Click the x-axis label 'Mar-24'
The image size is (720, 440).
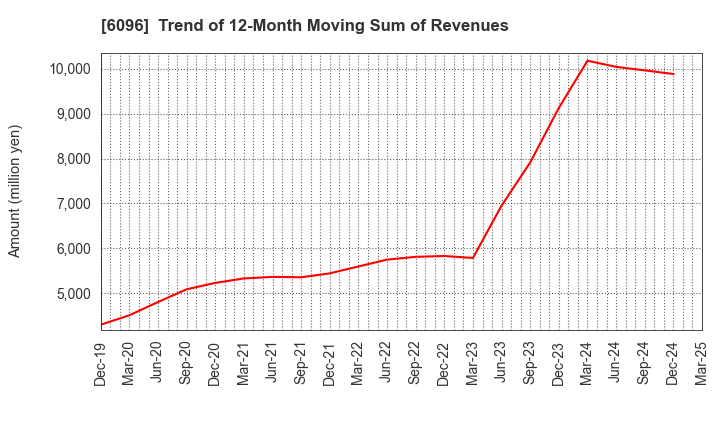[586, 363]
